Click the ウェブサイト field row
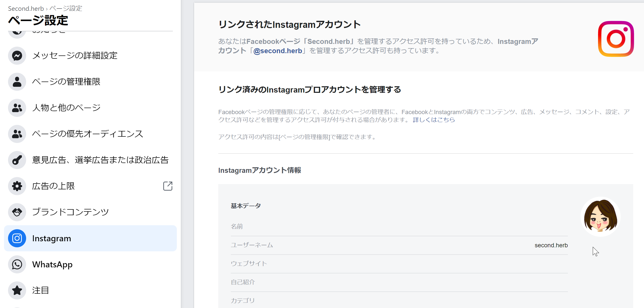 click(x=399, y=264)
